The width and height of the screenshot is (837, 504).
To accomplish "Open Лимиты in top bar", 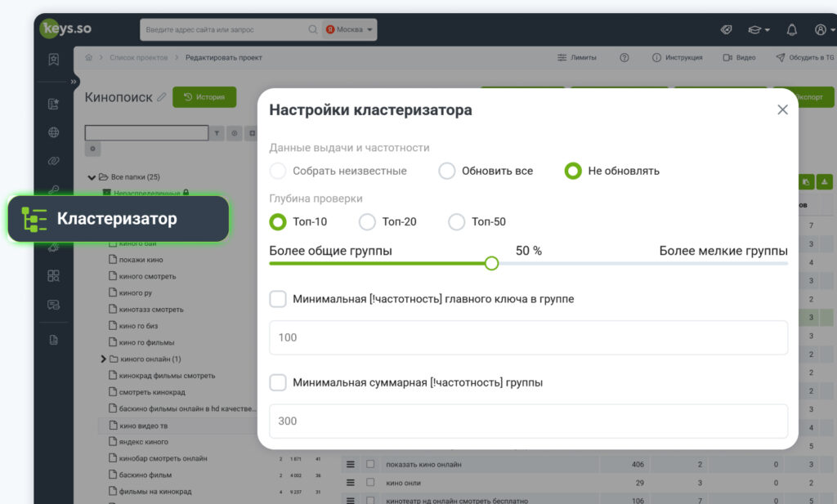I will (x=577, y=58).
